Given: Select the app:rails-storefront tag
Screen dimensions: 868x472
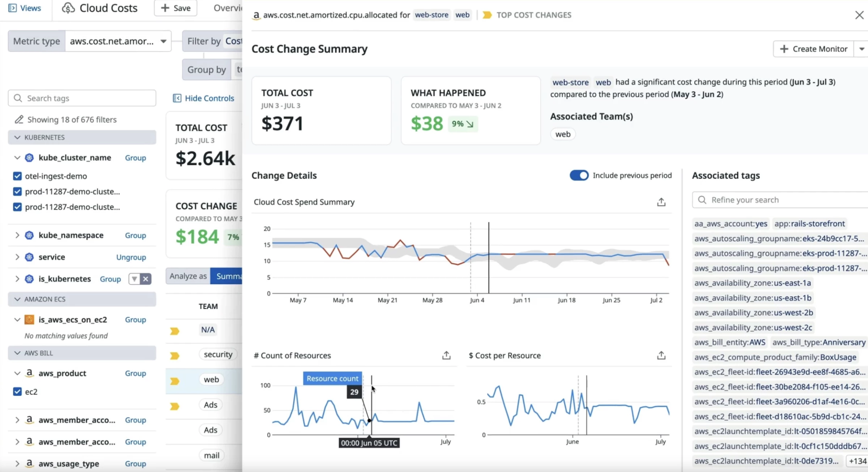Looking at the screenshot, I should tap(809, 224).
